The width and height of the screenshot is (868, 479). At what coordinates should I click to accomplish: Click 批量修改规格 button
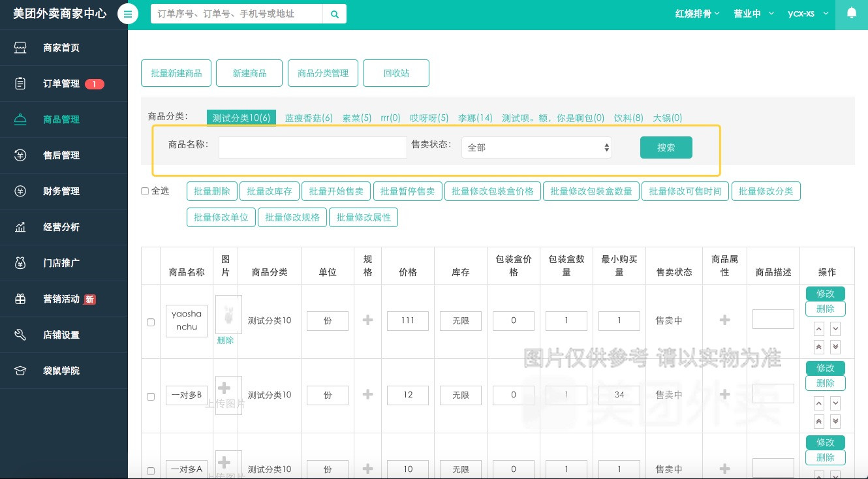click(x=292, y=217)
